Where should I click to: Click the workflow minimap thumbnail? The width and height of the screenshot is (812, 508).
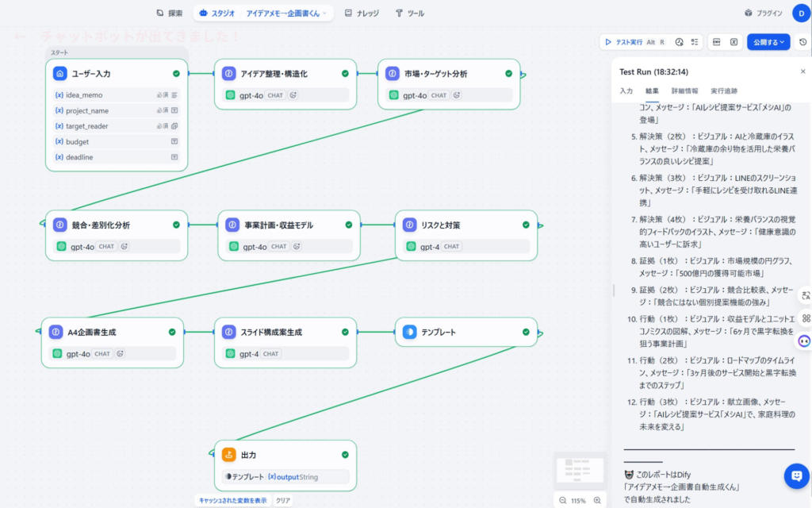click(579, 470)
